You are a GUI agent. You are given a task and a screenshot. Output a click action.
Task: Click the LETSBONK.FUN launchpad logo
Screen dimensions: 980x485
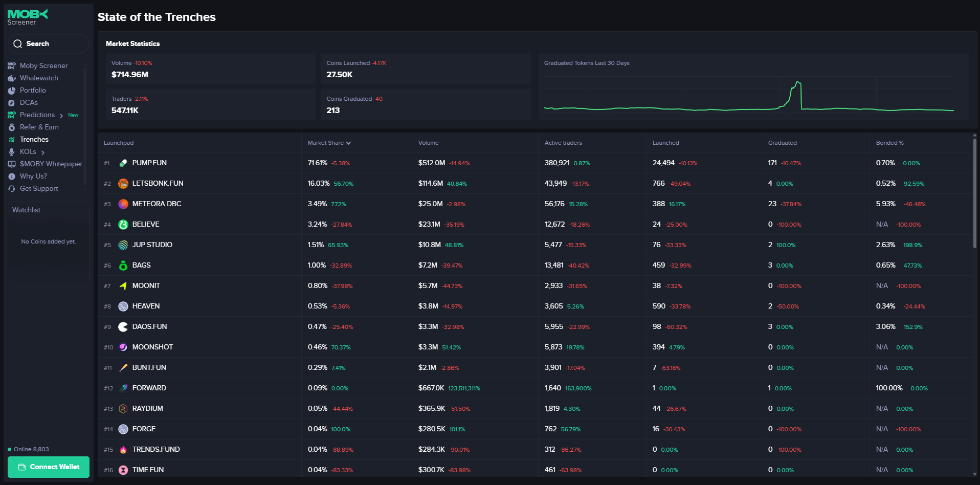123,184
